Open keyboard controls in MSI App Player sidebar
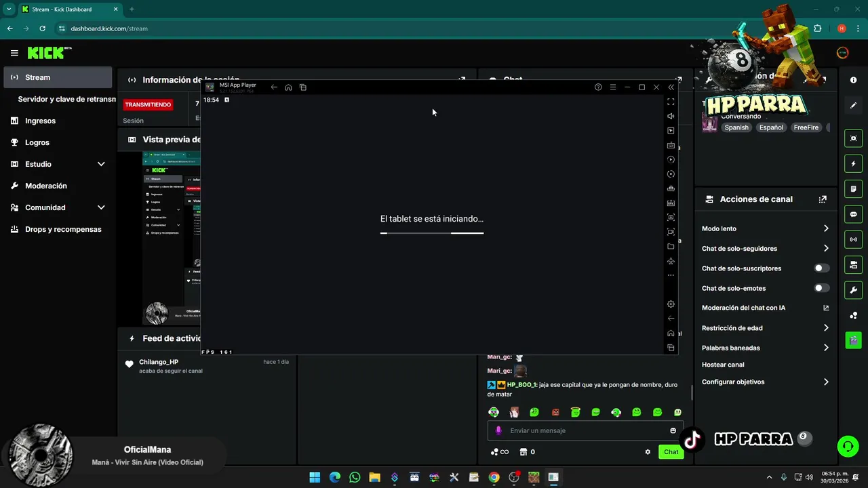Image resolution: width=868 pixels, height=488 pixels. click(671, 145)
